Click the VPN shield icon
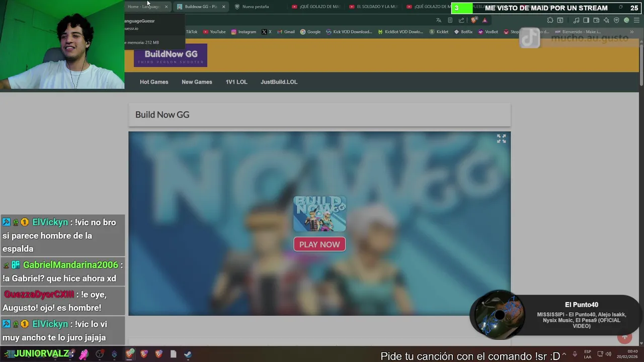The image size is (644, 362). (616, 20)
